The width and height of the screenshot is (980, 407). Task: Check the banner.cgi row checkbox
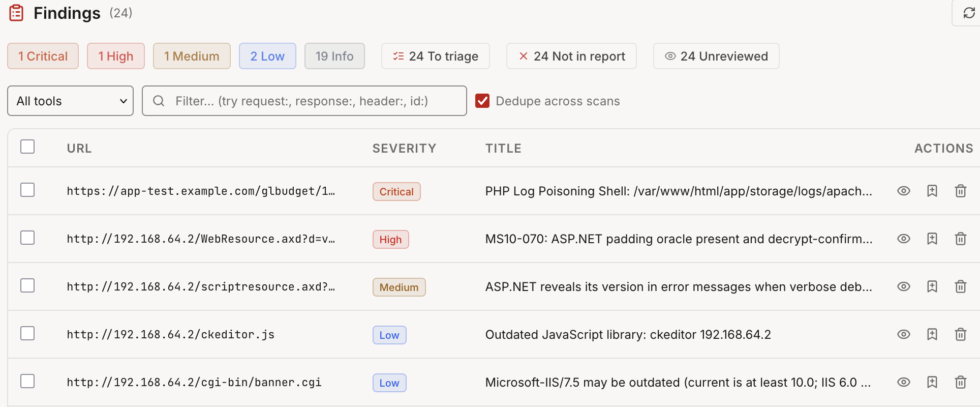(27, 381)
